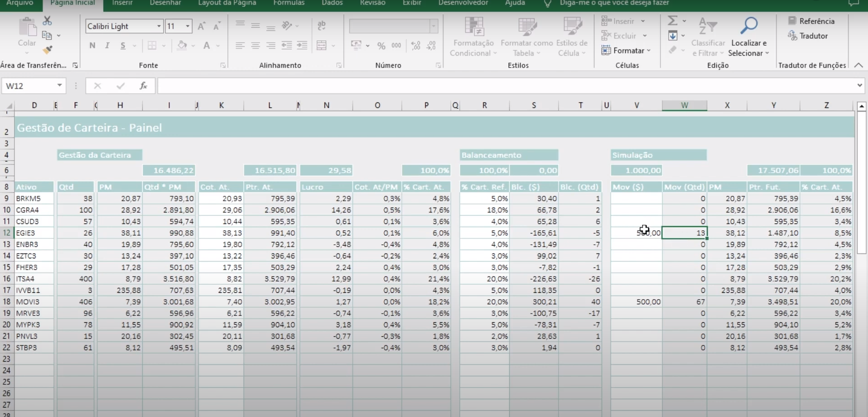Switch to the Fórmulas ribbon tab
The width and height of the screenshot is (868, 417).
(x=289, y=3)
